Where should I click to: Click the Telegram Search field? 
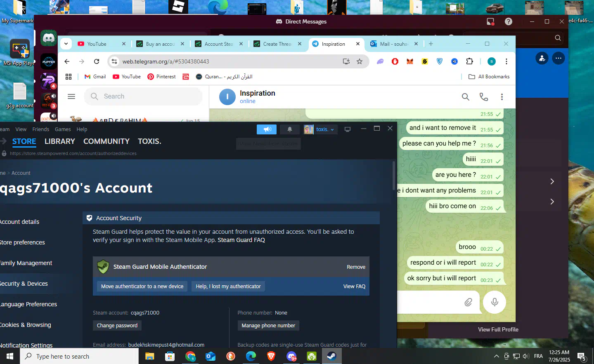pos(143,96)
